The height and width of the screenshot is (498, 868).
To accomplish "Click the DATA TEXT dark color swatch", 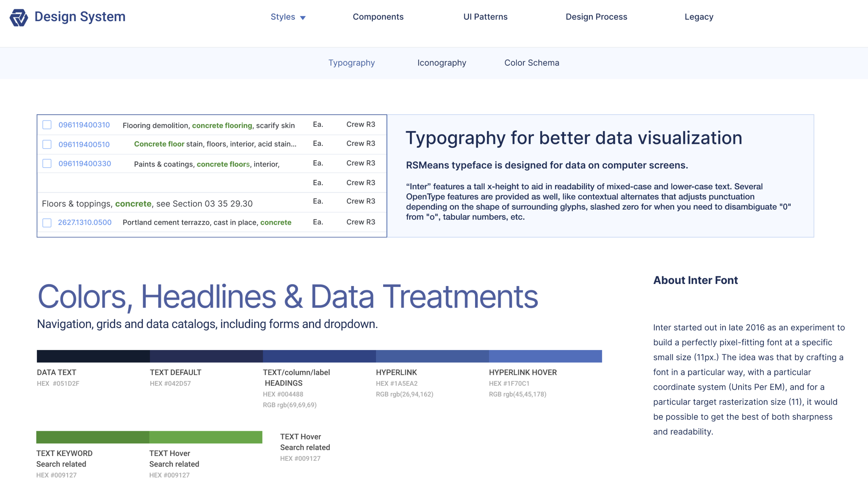I will coord(93,356).
